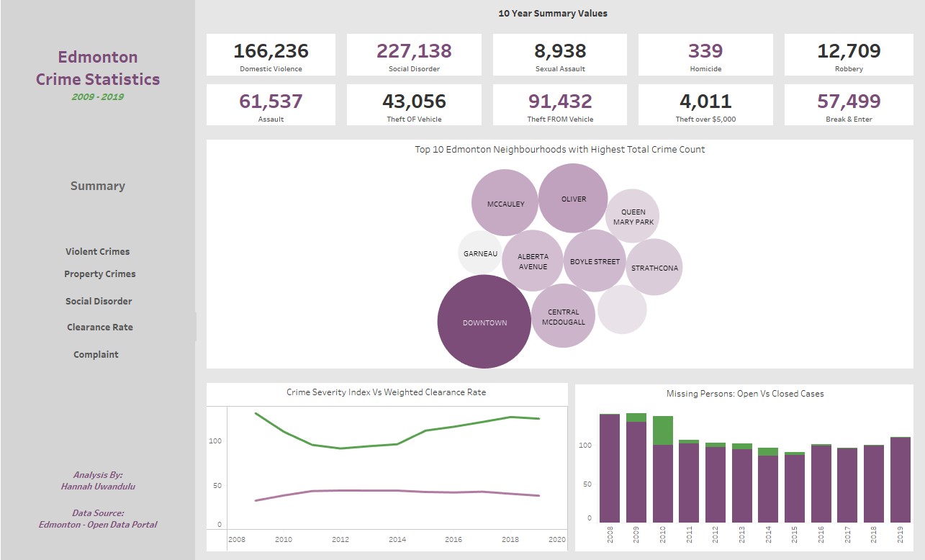925x560 pixels.
Task: Select the MCCAULEY bubble
Action: click(505, 203)
